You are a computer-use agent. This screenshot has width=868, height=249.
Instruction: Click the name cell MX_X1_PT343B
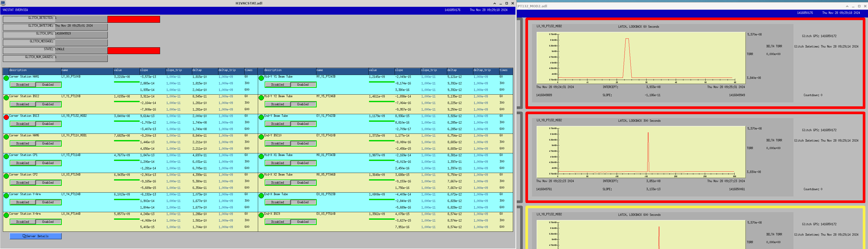[x=326, y=155]
